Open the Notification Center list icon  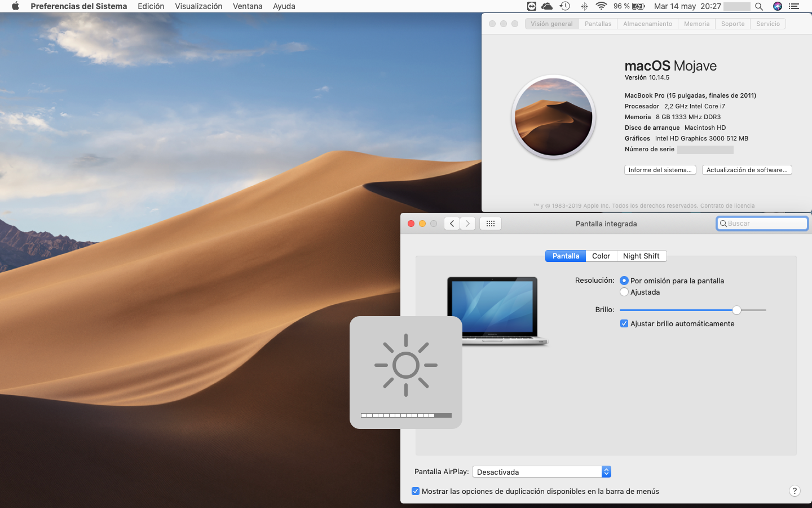pos(794,6)
